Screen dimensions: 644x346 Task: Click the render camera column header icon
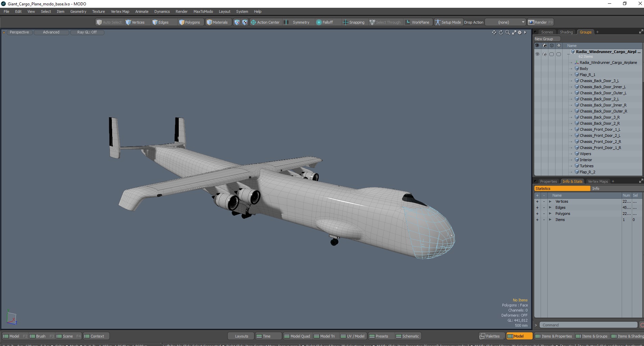coord(544,46)
